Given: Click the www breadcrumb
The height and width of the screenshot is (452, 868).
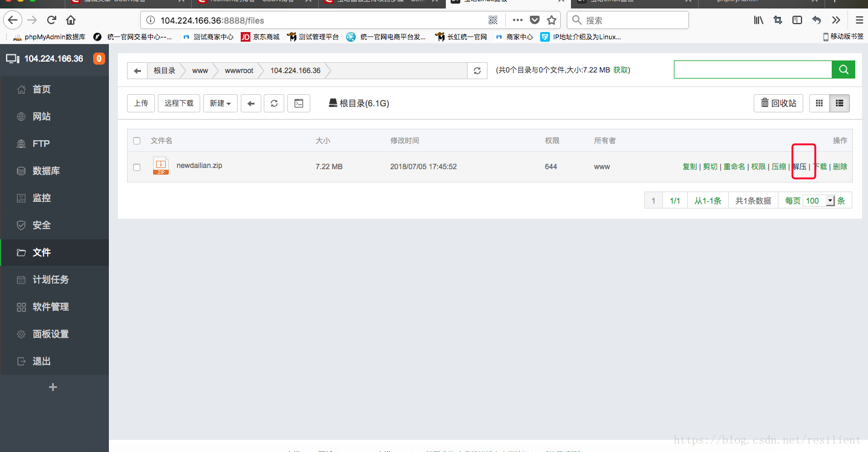Looking at the screenshot, I should point(200,71).
